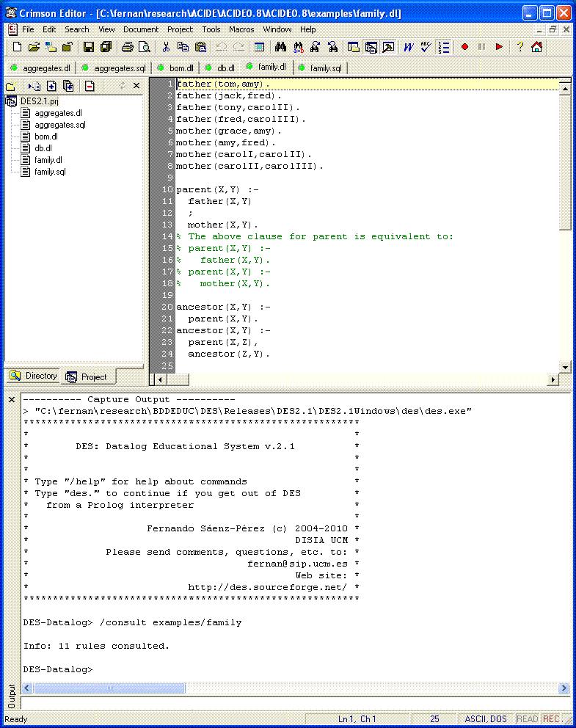This screenshot has width=576, height=728.
Task: Close the Output panel with X
Action: 12,399
